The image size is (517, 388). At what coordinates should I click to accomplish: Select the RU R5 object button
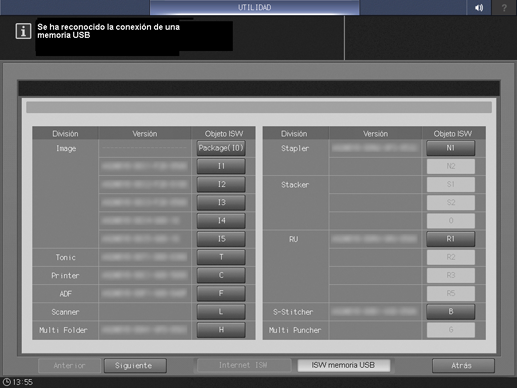tap(451, 293)
